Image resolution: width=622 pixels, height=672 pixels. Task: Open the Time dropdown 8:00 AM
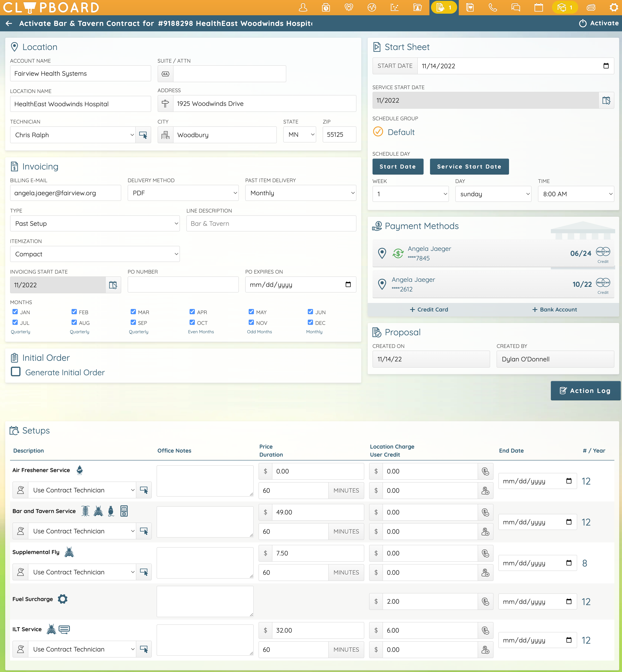pos(576,194)
